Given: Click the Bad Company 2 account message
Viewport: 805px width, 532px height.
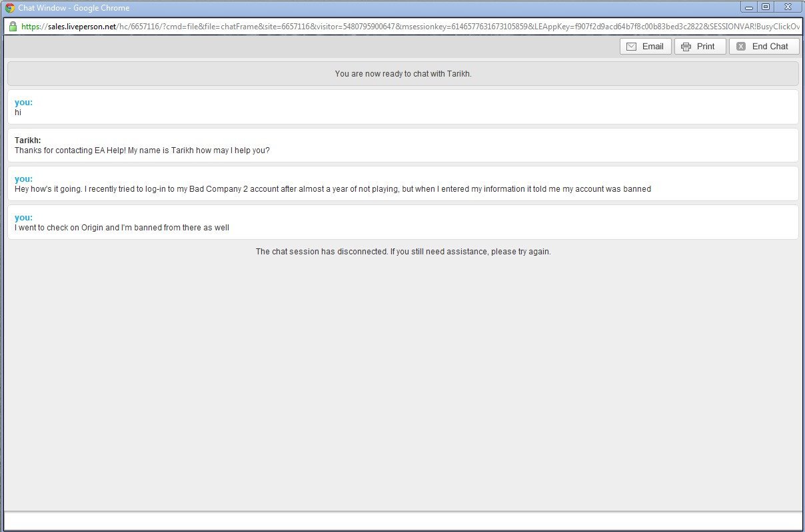Looking at the screenshot, I should 333,189.
